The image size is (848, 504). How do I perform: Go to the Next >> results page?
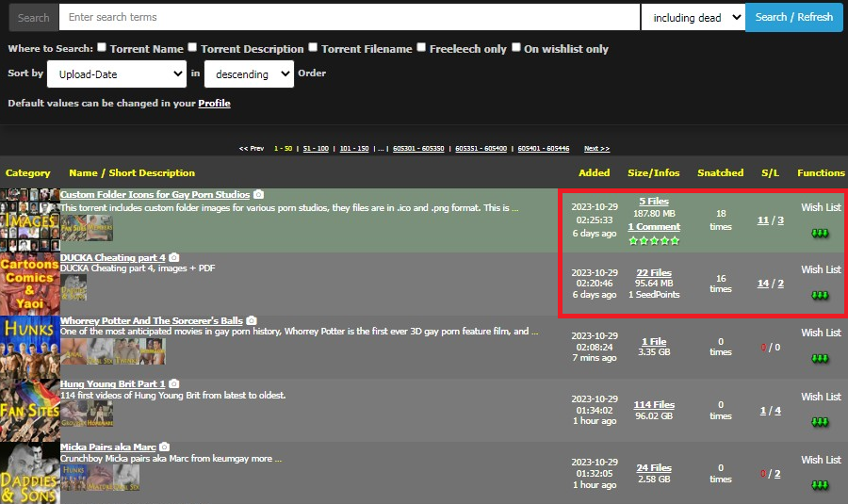click(x=596, y=149)
